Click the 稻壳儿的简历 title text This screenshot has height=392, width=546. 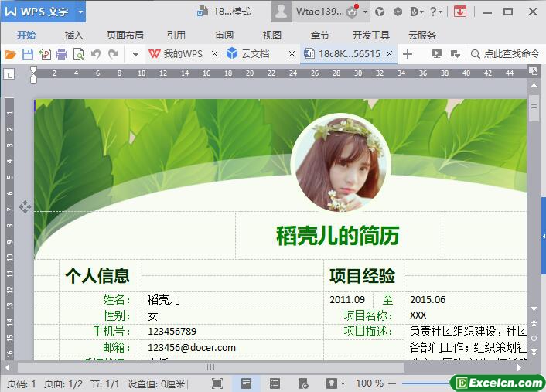coord(338,236)
